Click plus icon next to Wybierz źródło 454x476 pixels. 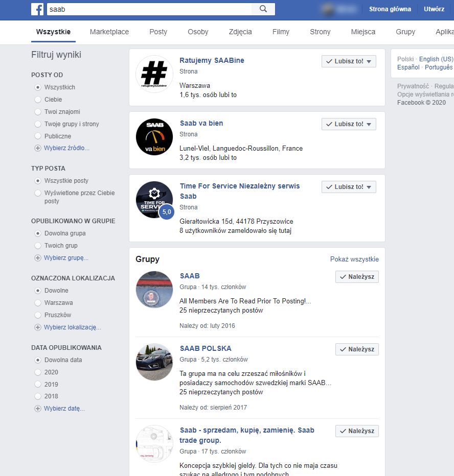pyautogui.click(x=38, y=148)
